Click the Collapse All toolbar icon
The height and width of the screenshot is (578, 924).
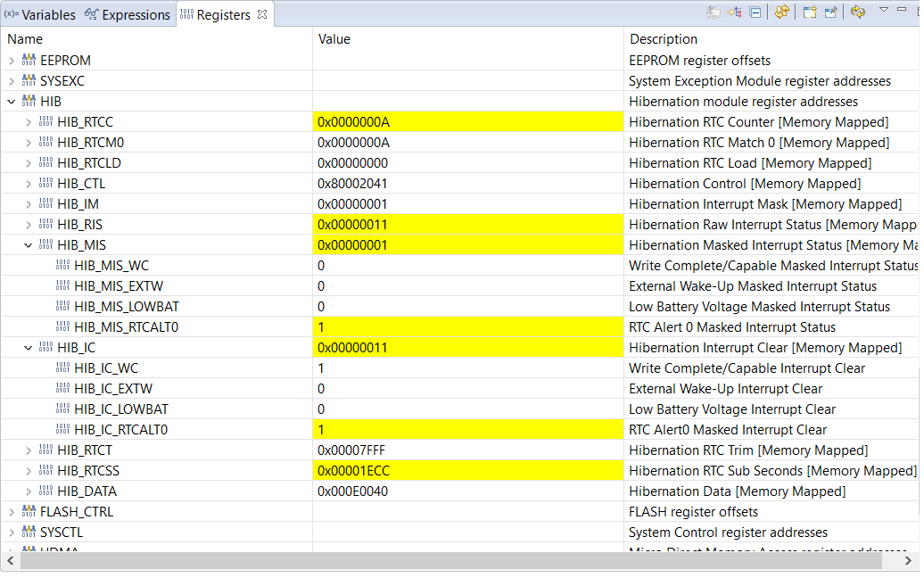tap(755, 12)
